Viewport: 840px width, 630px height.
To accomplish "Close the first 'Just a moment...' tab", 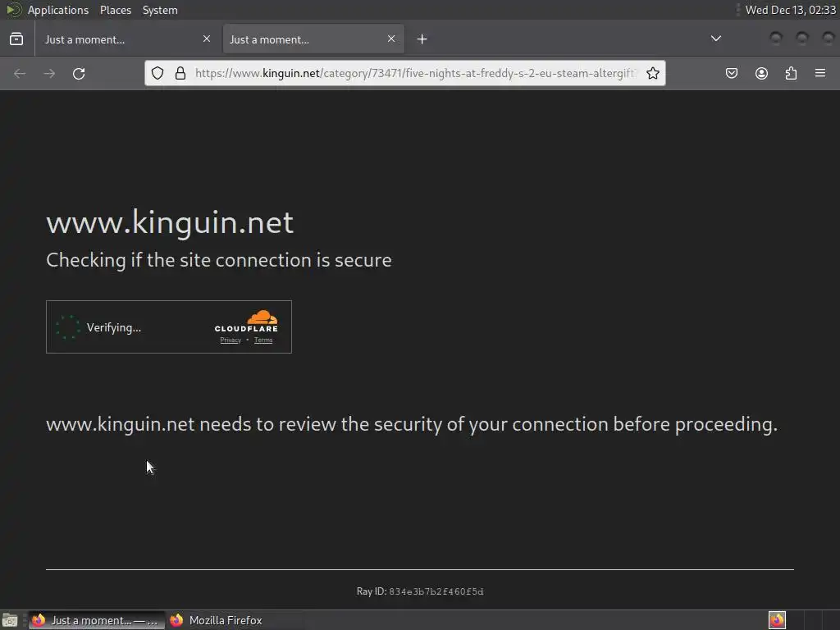I will (207, 39).
